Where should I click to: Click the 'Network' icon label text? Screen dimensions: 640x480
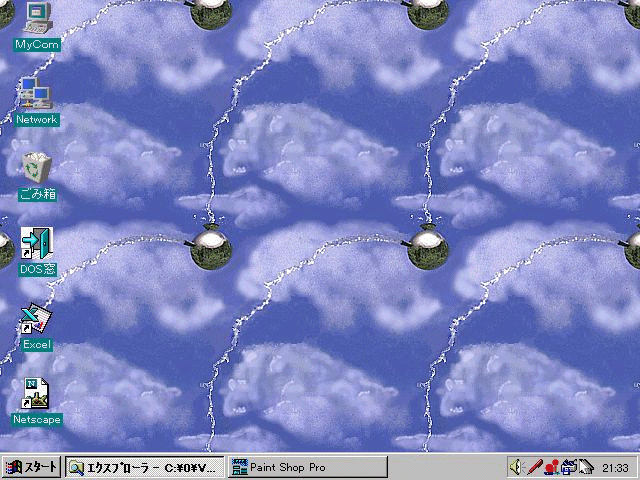[37, 119]
